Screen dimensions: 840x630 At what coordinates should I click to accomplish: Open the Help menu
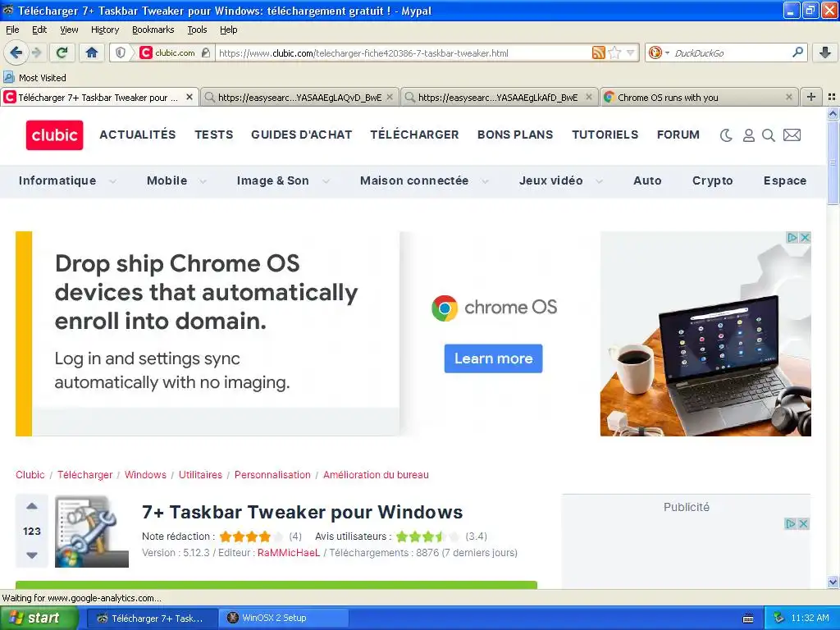coord(228,30)
